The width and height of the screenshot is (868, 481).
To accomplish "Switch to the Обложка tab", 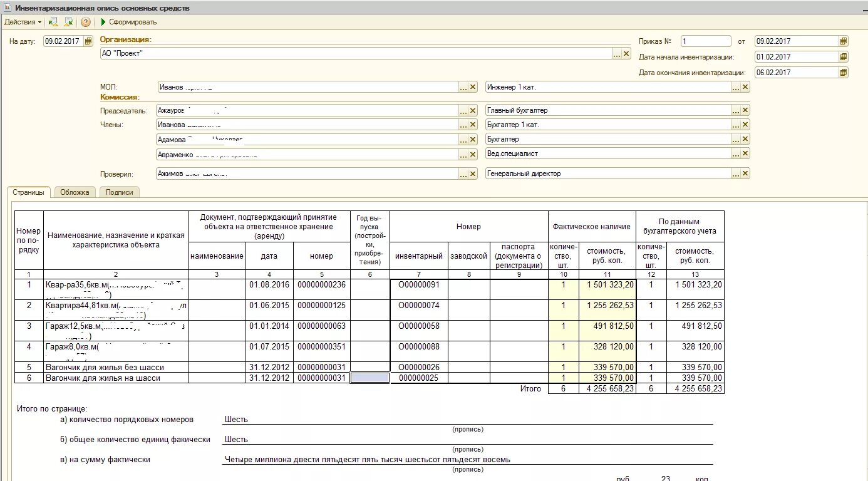I will point(75,192).
